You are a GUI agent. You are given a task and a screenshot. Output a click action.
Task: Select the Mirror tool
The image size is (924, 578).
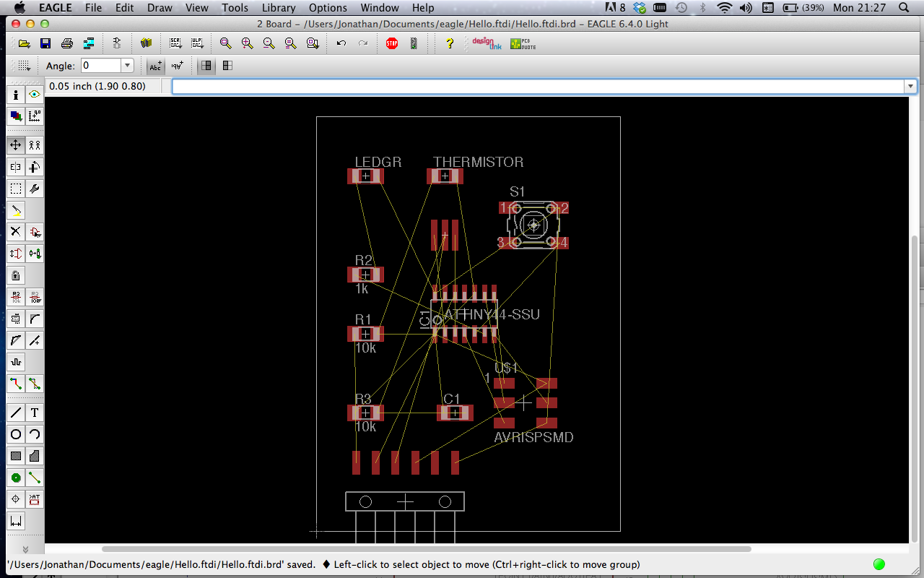(16, 167)
